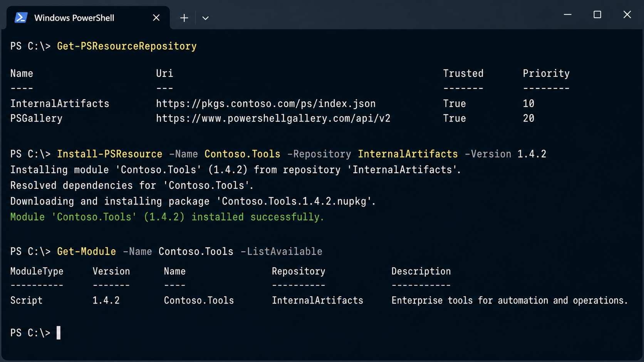Click the PowerShell icon in the tab

tap(21, 18)
